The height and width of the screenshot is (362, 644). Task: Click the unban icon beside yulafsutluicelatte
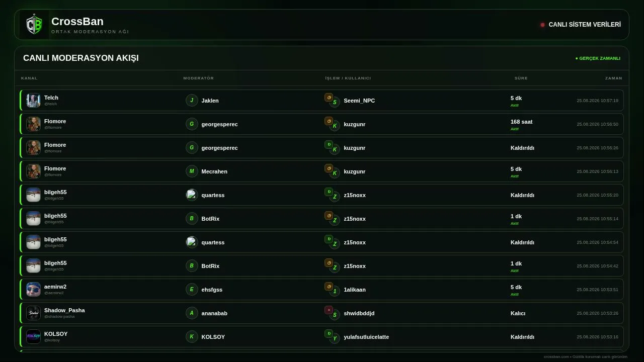[329, 334]
